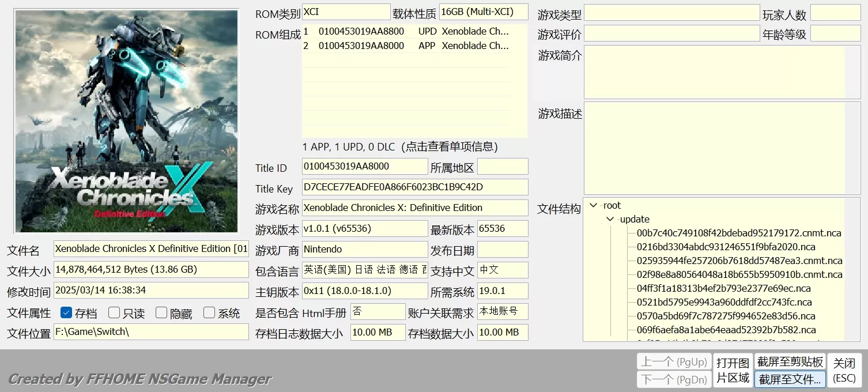Click the 修改时间 modified time field

151,291
